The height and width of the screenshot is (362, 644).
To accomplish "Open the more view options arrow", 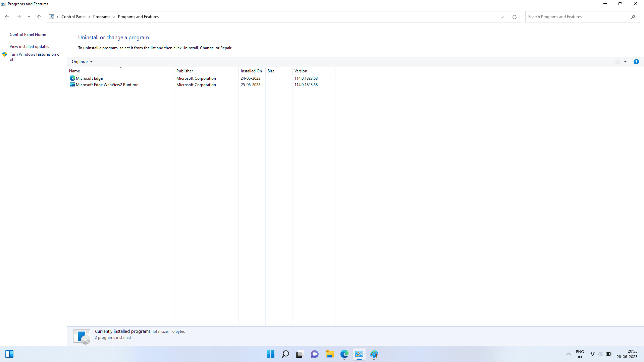I will 625,62.
